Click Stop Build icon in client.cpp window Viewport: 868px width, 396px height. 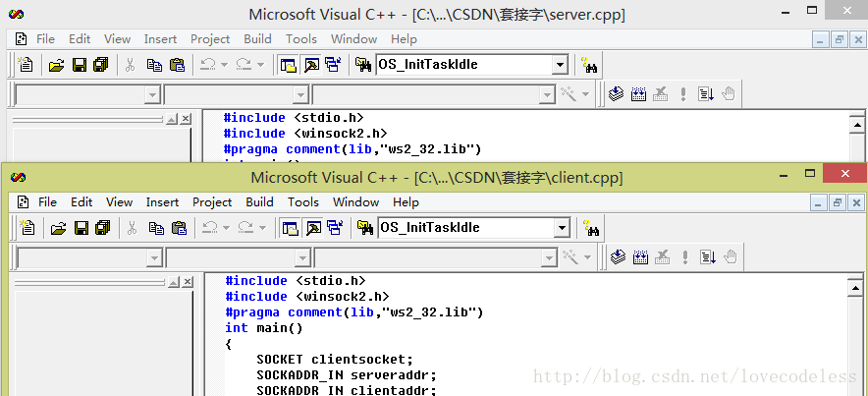[x=662, y=257]
